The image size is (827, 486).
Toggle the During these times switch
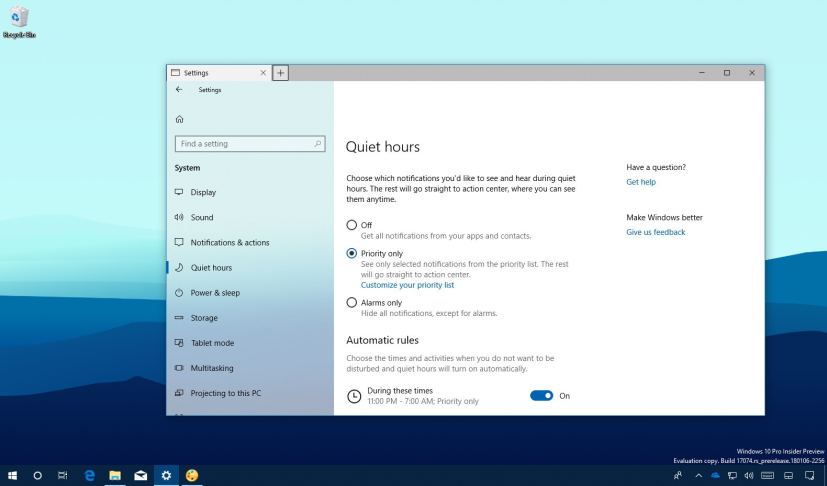[542, 396]
